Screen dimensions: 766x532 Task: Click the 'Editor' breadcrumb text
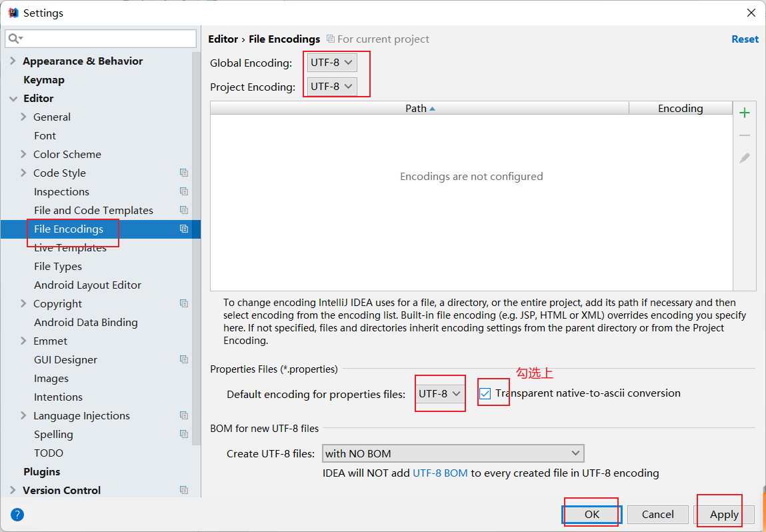coord(223,39)
